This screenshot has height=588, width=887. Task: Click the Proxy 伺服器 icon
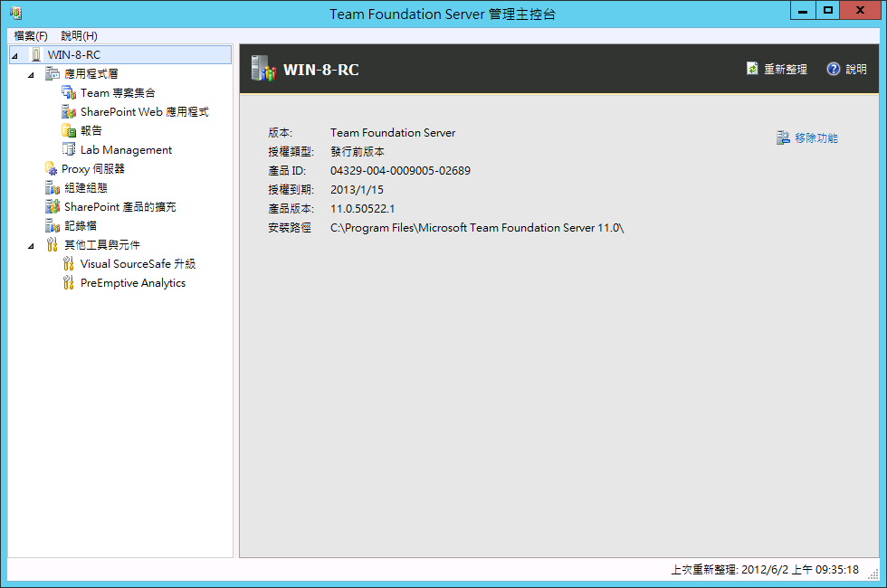52,169
